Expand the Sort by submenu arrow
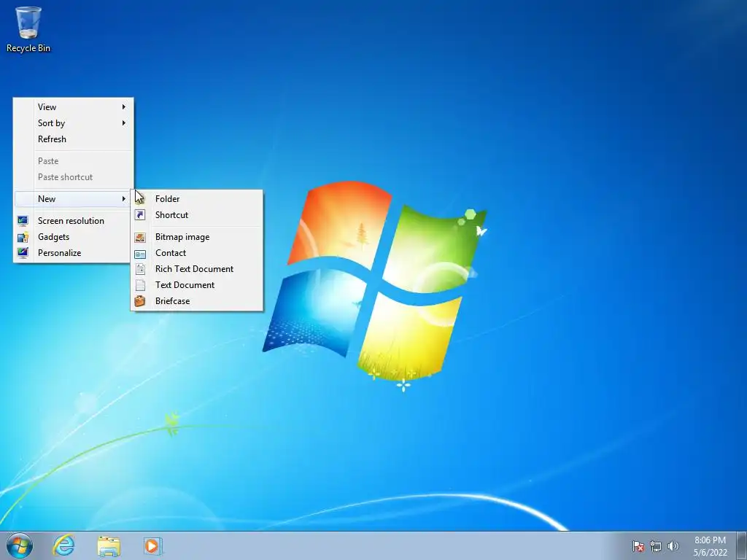The width and height of the screenshot is (747, 560). coord(124,122)
